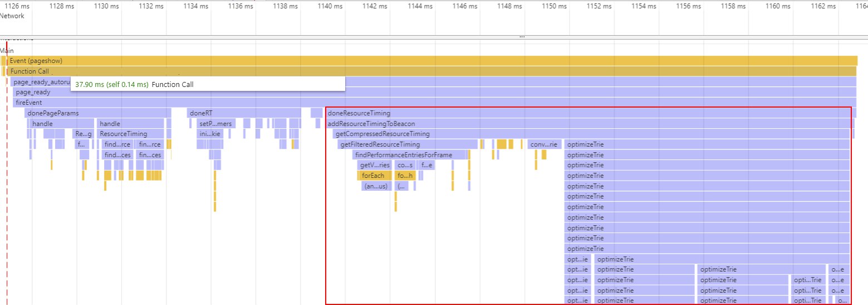Click the 1160 ms ruler mark

coord(778,6)
